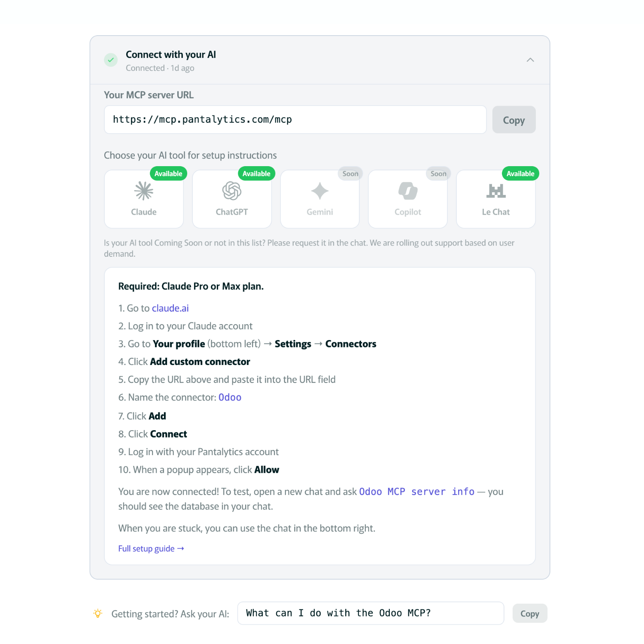Select the Claude starburst icon
The height and width of the screenshot is (644, 644).
[144, 191]
